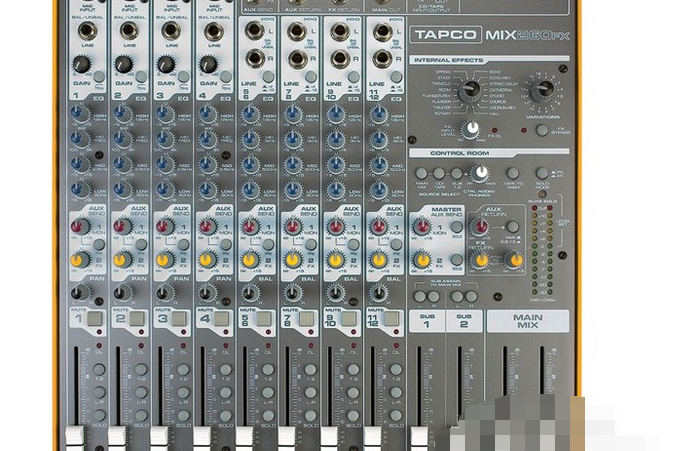The image size is (677, 451).
Task: Toggle channel 3 low cut button
Action: [x=184, y=77]
